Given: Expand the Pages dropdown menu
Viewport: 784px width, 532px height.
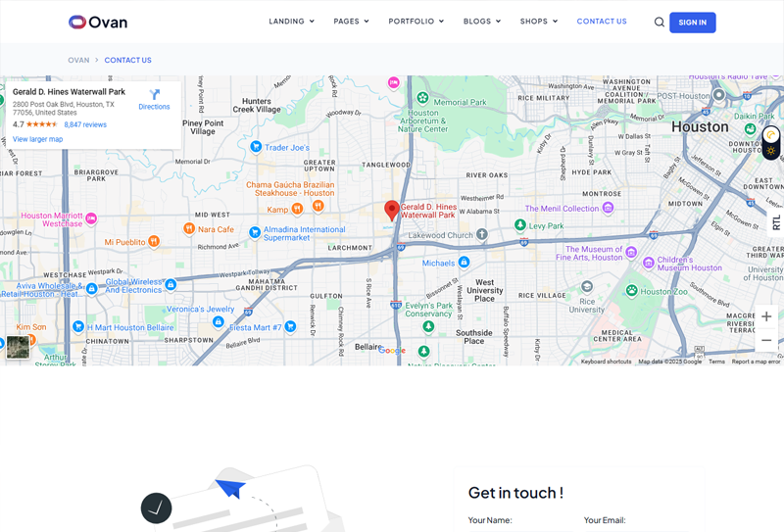Looking at the screenshot, I should (x=351, y=22).
